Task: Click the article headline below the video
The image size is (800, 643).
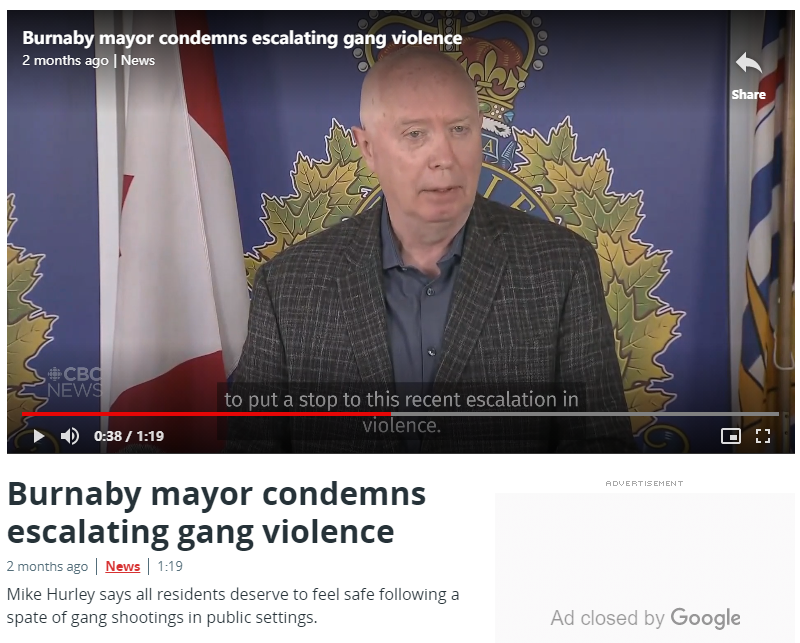Action: (216, 513)
